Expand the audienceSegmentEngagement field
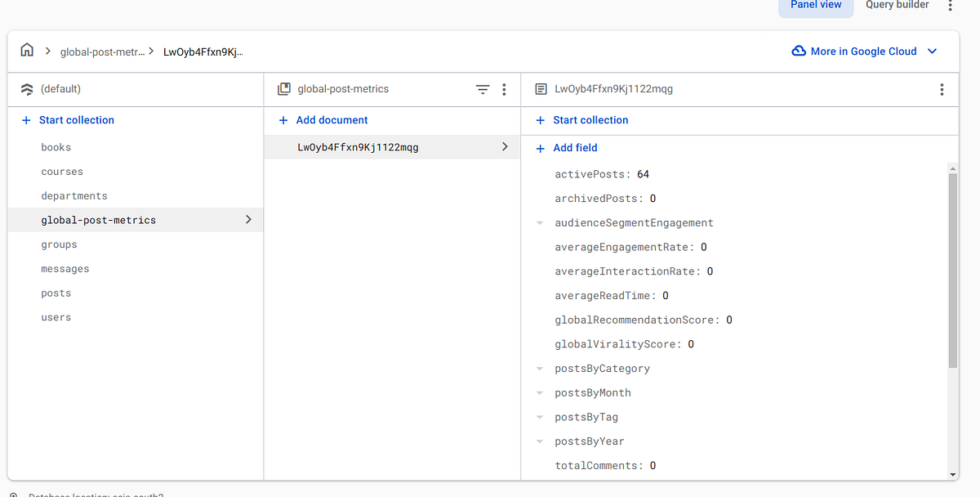 click(540, 223)
